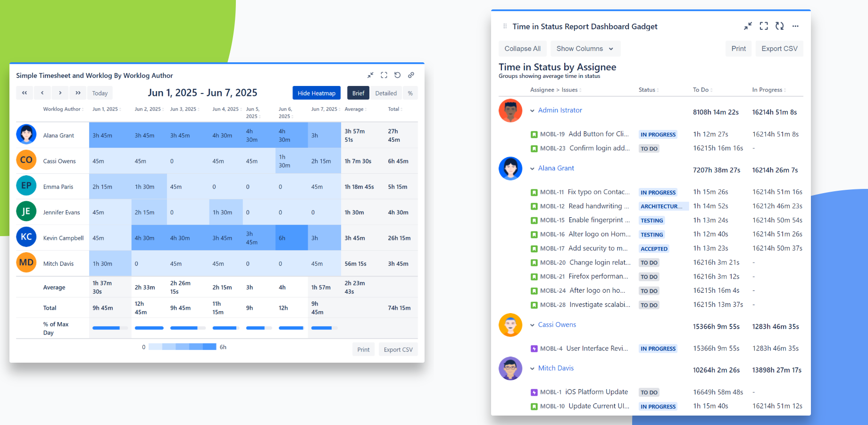Jump back with double left arrows

click(25, 93)
